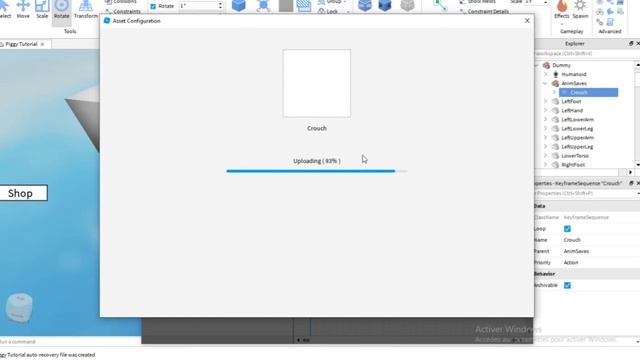
Task: Click the Run a command bar
Action: [70, 341]
